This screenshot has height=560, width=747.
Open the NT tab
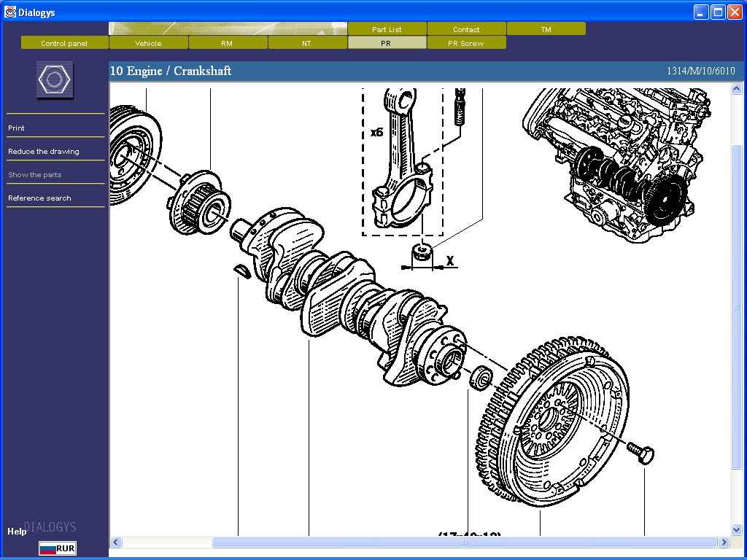click(x=307, y=43)
